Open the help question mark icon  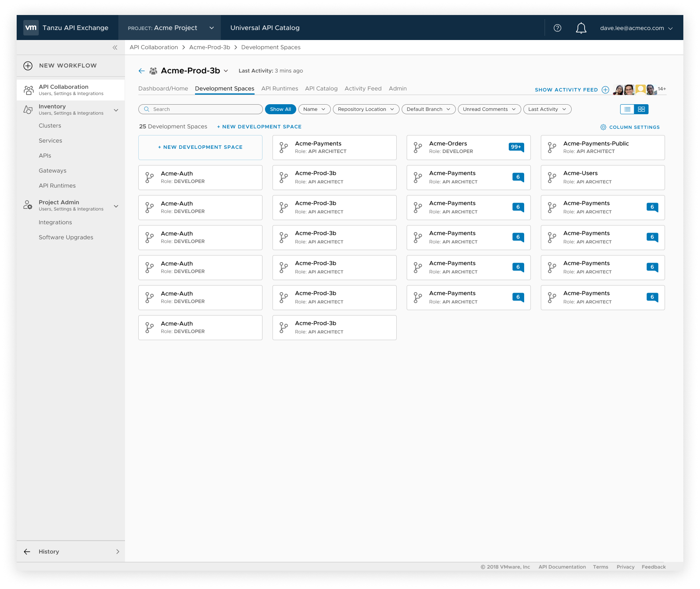tap(557, 28)
